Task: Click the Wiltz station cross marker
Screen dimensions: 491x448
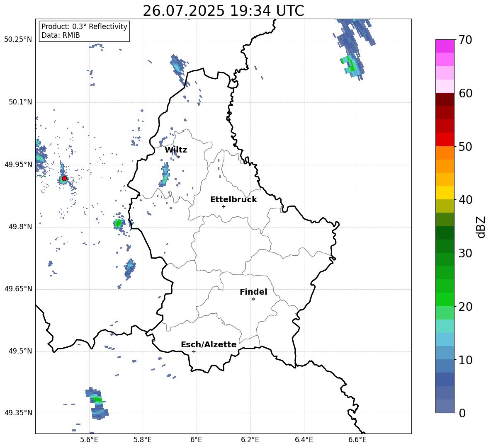Action: tap(178, 157)
